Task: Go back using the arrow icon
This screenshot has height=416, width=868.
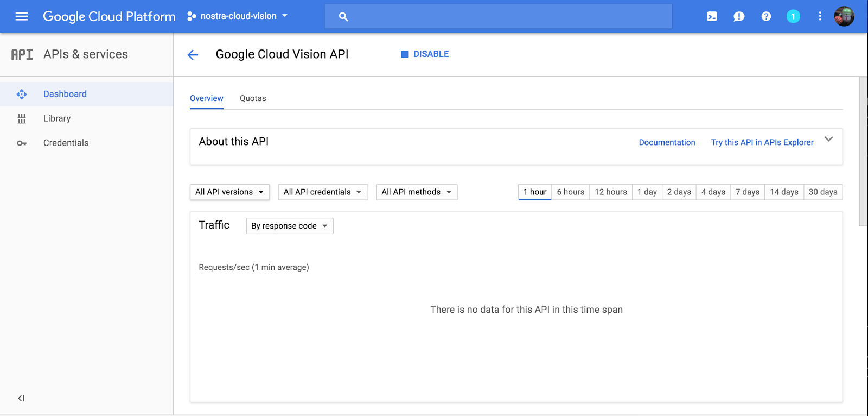Action: (x=193, y=55)
